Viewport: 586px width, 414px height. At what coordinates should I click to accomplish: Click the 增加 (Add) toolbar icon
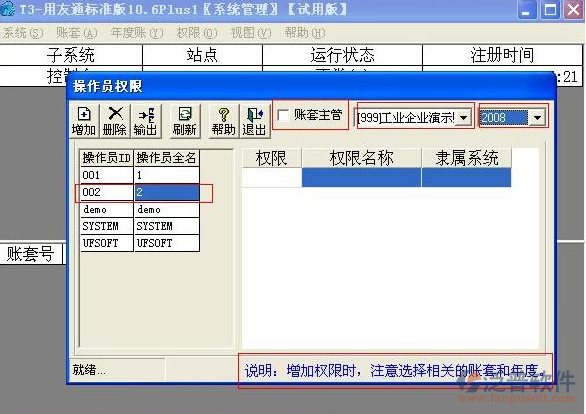[84, 114]
